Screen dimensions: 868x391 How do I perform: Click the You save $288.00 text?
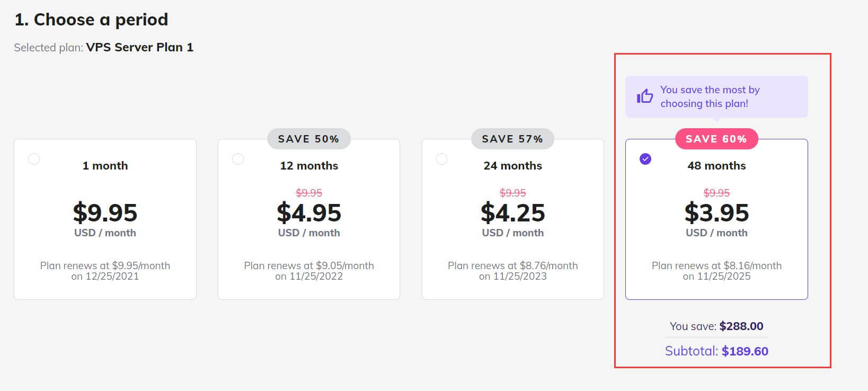(x=716, y=326)
